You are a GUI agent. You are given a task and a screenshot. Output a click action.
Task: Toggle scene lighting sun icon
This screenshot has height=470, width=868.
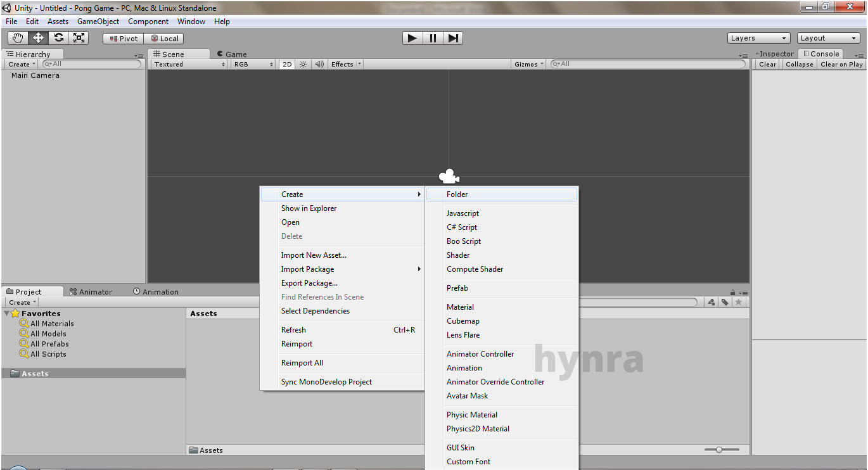coord(303,64)
